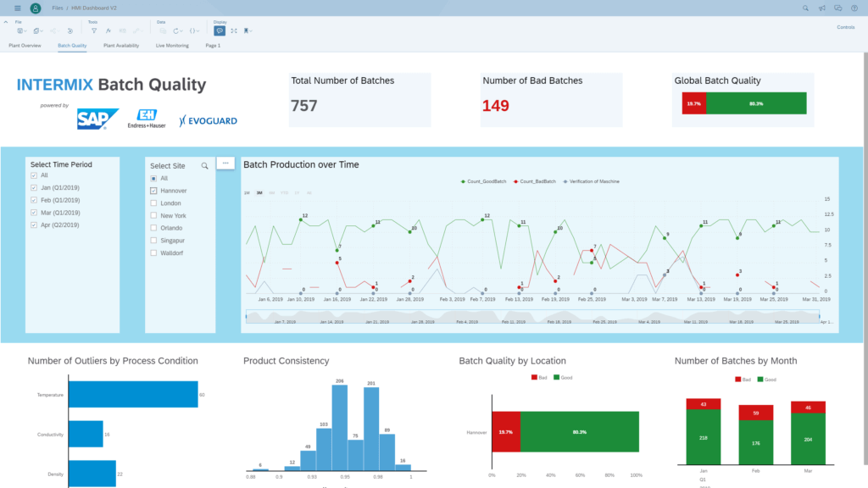
Task: Set chart range to 3M
Action: 259,193
